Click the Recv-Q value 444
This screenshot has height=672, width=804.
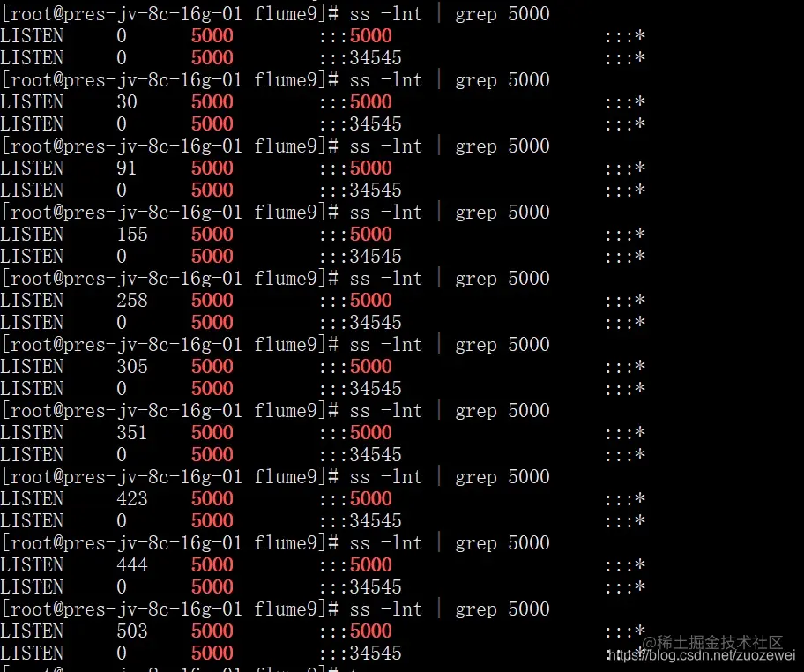point(132,564)
